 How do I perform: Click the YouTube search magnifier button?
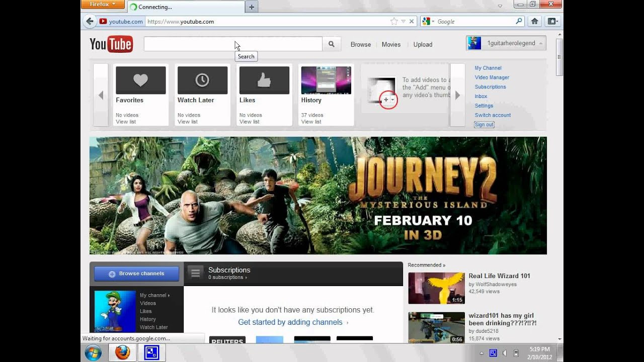[x=332, y=44]
